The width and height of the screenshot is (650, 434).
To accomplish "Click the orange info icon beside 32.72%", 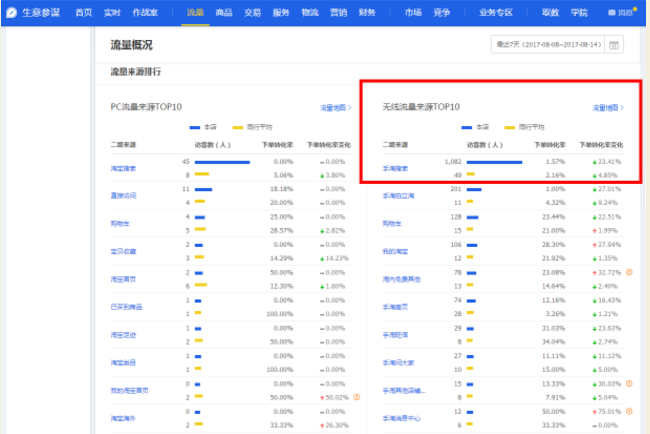I will pyautogui.click(x=629, y=272).
